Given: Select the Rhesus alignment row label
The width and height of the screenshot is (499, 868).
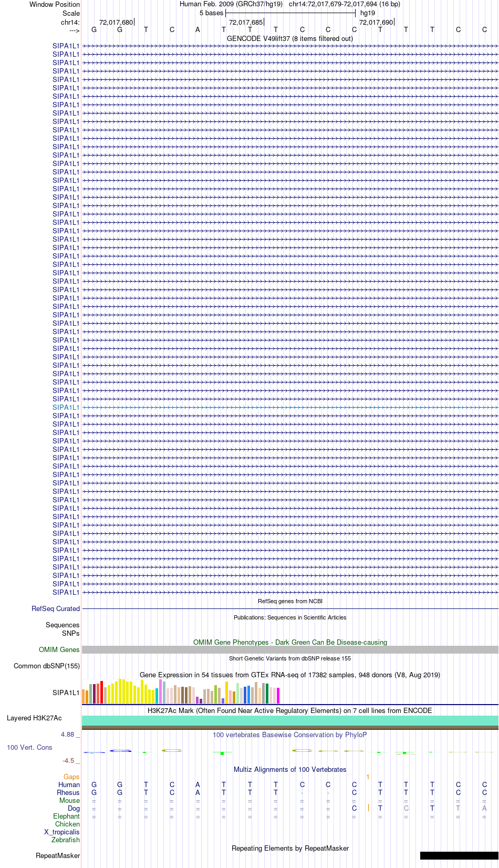Looking at the screenshot, I should pyautogui.click(x=68, y=792).
